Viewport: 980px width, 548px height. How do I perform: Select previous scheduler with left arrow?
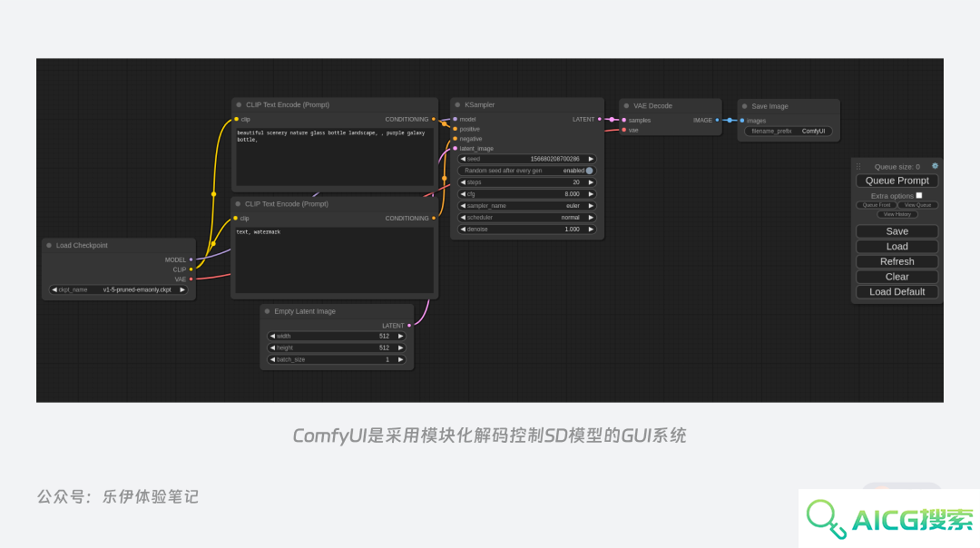(x=463, y=218)
